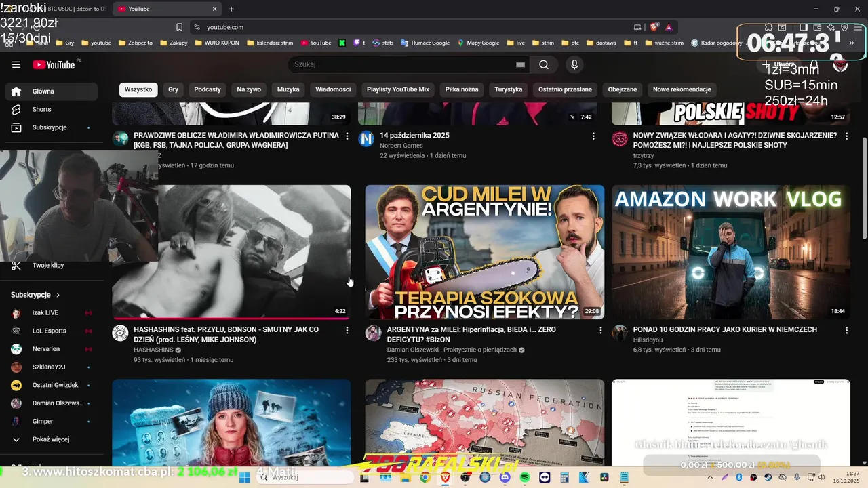Play the Cud Milei w Argentynie thumbnail
868x488 pixels.
(485, 251)
